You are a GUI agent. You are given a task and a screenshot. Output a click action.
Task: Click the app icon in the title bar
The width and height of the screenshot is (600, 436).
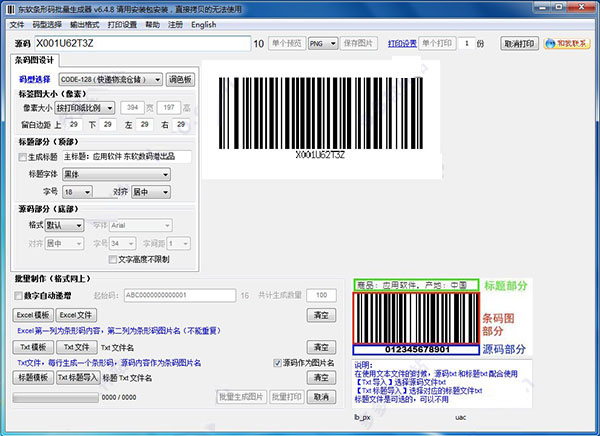tap(9, 8)
